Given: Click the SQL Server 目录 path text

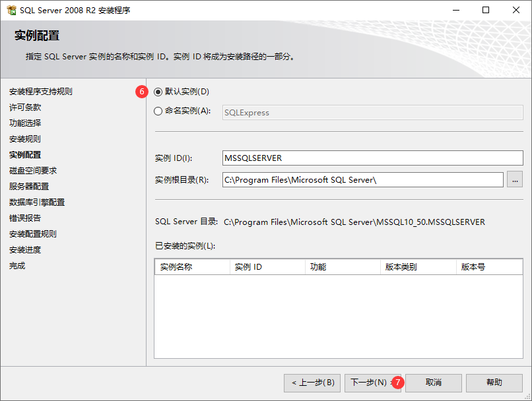Looking at the screenshot, I should 354,222.
